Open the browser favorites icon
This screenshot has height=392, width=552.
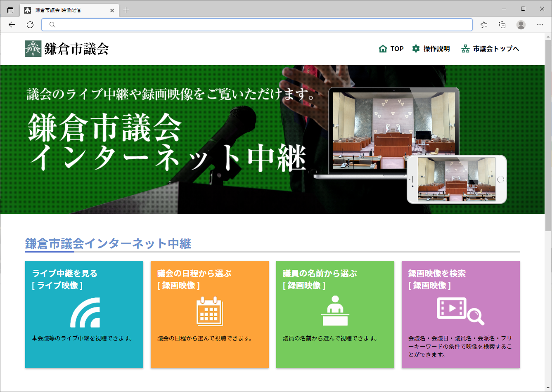[x=484, y=25]
